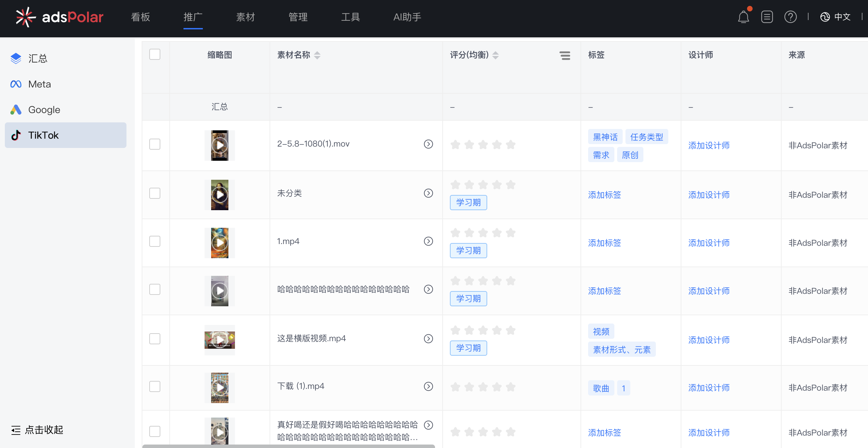Image resolution: width=868 pixels, height=448 pixels.
Task: Open the task list icon in header
Action: 767,17
